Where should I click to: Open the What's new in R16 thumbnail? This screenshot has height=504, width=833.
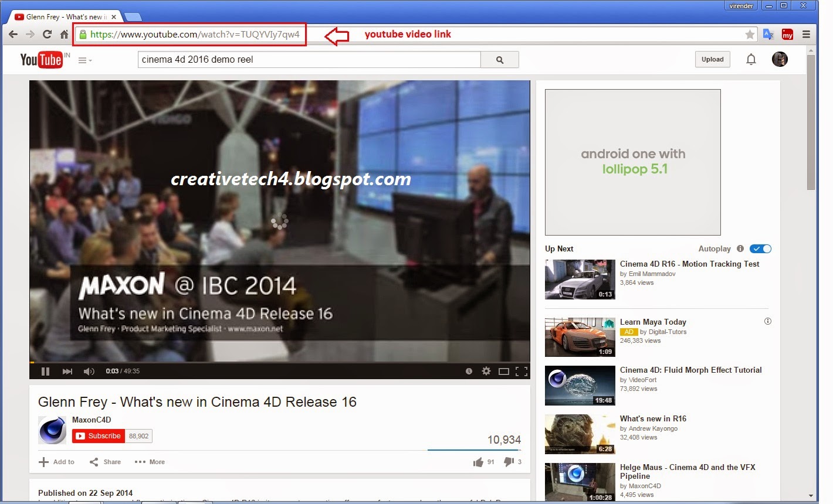coord(580,434)
